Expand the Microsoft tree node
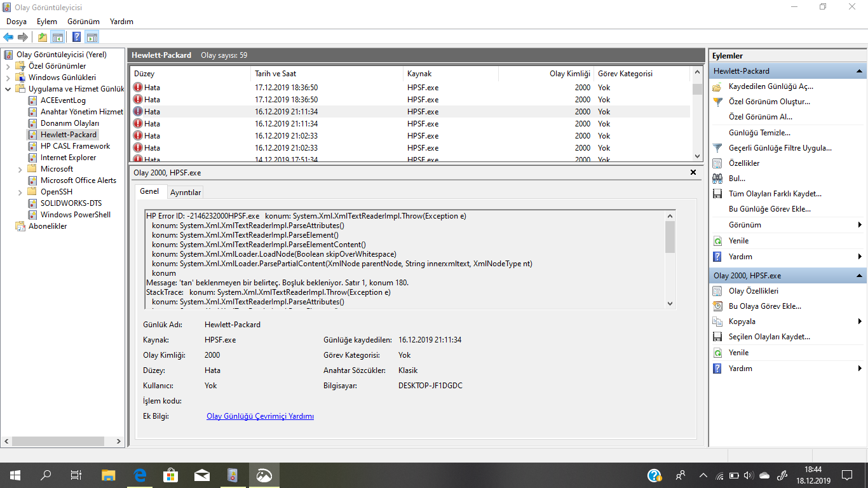Viewport: 868px width, 488px height. [x=19, y=168]
